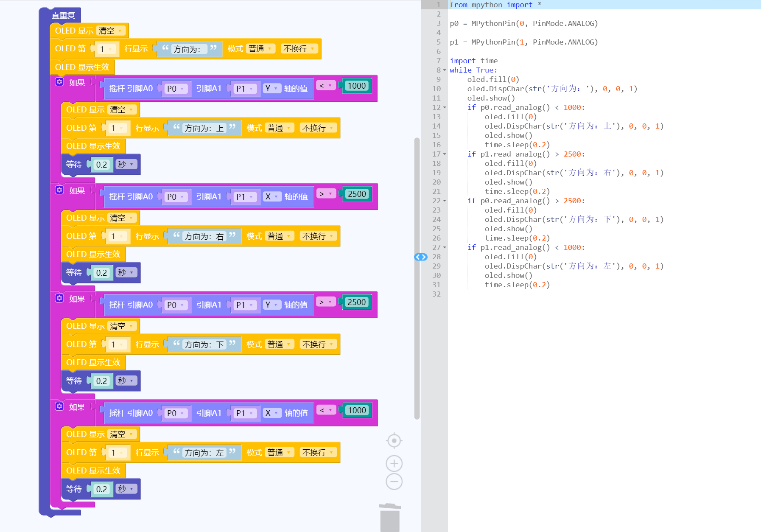Zoom in with the plus icon
This screenshot has width=761, height=532.
click(394, 463)
